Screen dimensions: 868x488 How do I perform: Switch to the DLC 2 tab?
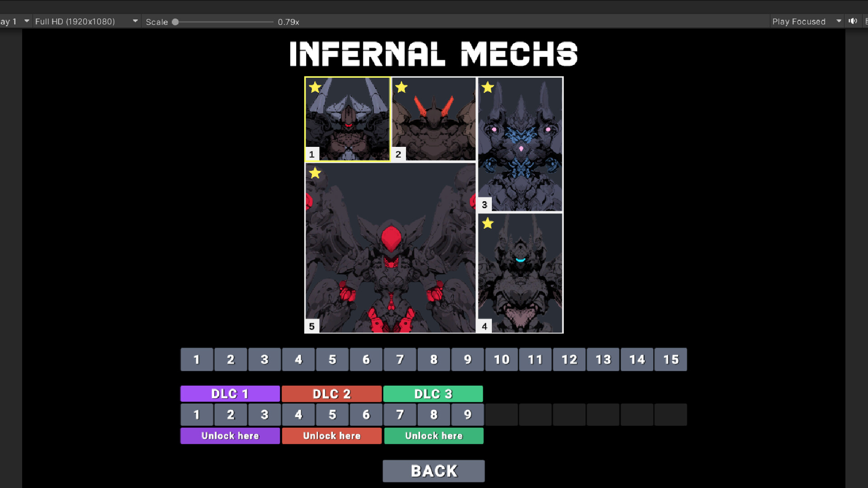(x=331, y=394)
